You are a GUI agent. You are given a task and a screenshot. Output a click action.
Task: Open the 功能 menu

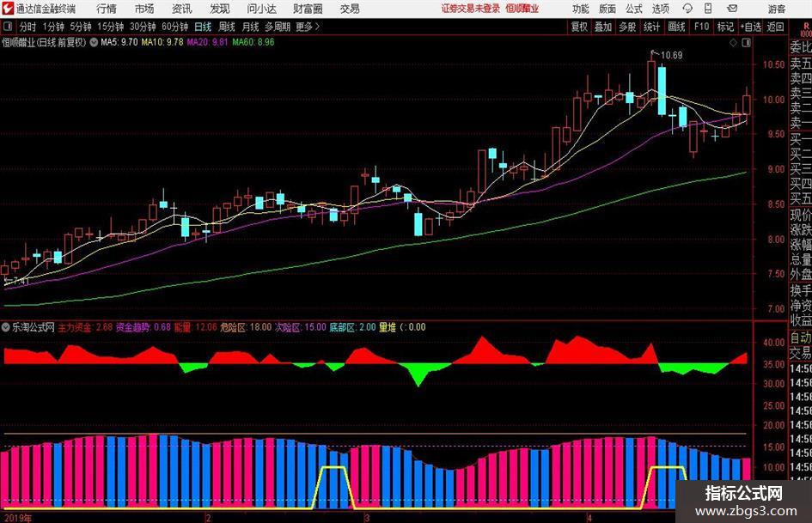click(x=581, y=9)
